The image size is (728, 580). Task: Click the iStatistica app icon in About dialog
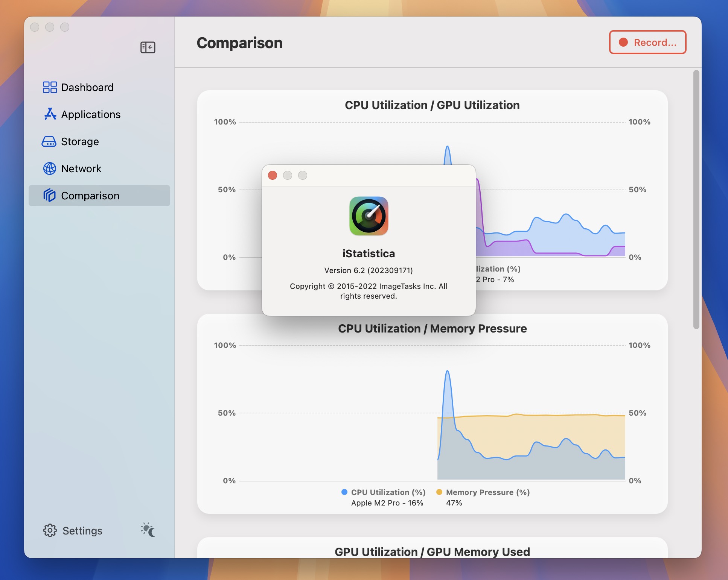(369, 216)
